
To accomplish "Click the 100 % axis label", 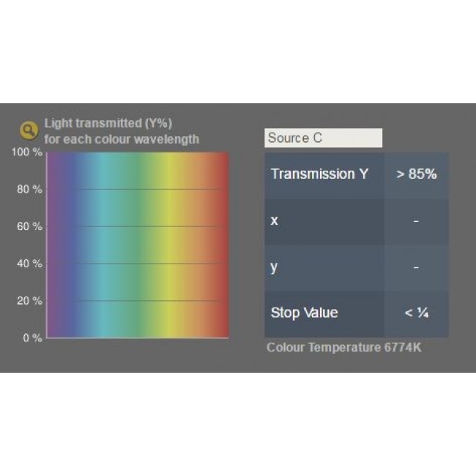I will 26,152.
